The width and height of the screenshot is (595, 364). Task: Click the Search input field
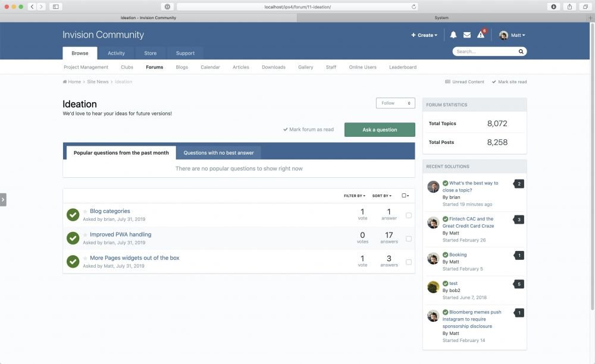click(486, 52)
